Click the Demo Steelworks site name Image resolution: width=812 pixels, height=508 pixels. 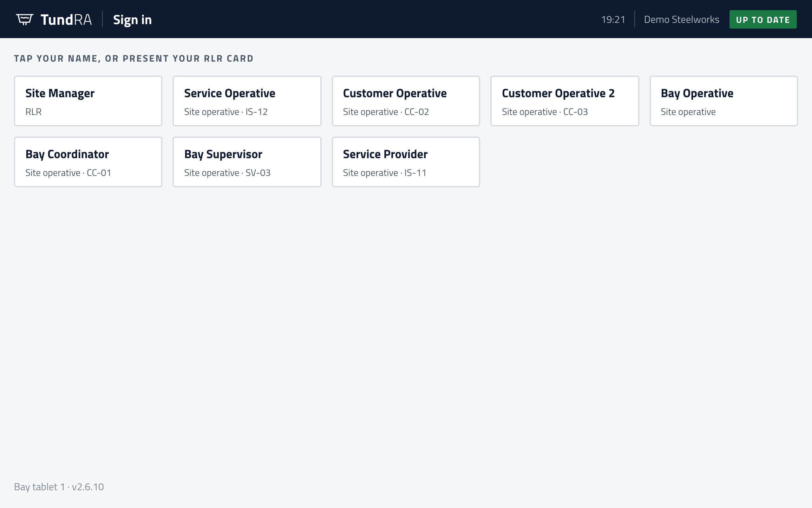[x=681, y=19]
